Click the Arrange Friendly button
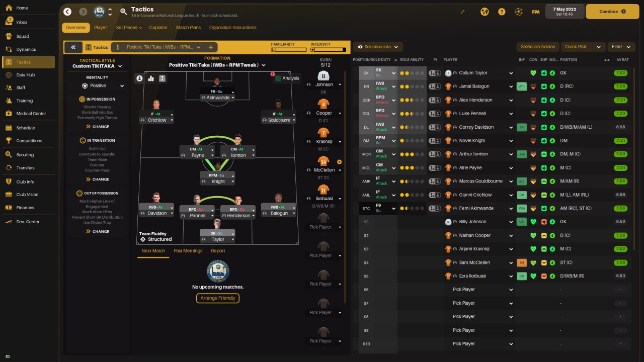 tap(218, 298)
